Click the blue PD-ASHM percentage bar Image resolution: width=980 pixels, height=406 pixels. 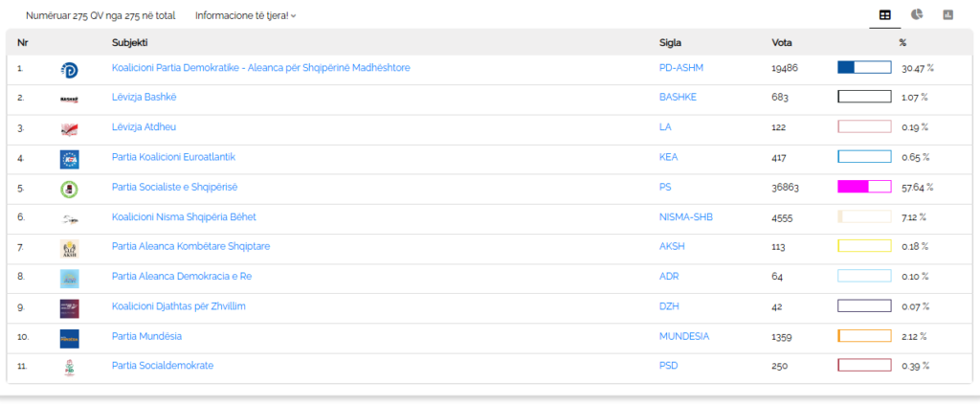[864, 68]
